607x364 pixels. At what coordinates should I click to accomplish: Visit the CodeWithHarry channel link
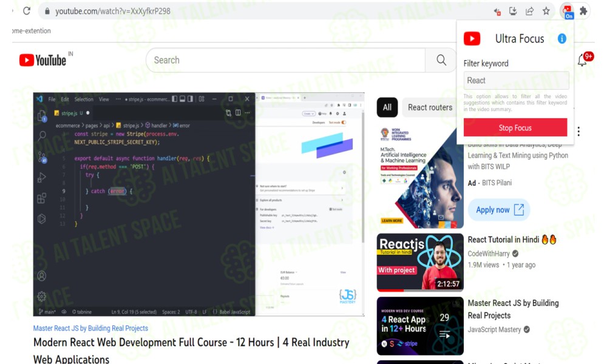tap(489, 254)
